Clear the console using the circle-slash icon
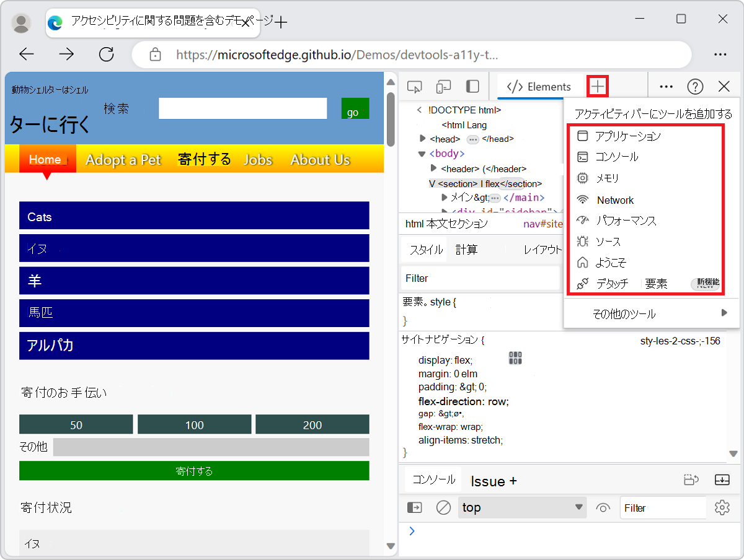 coord(443,507)
